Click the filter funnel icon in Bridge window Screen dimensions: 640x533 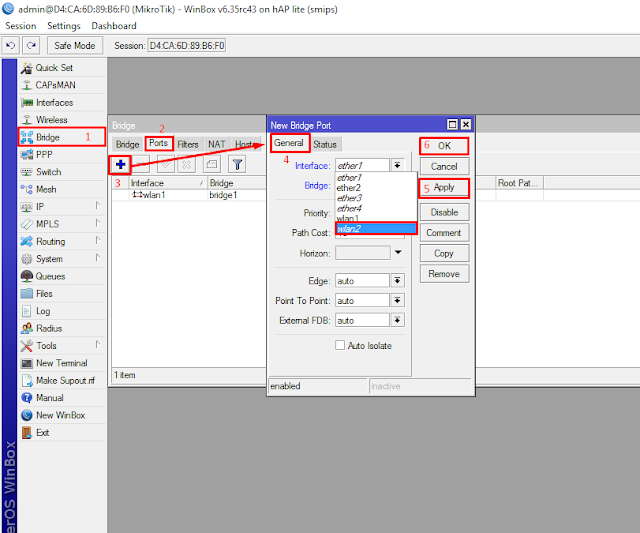coord(237,164)
